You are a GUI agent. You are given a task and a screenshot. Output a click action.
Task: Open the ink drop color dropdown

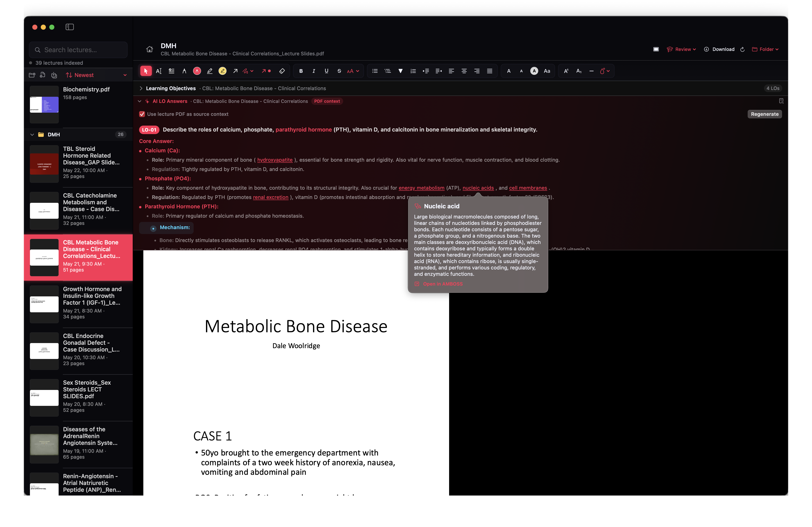(605, 71)
